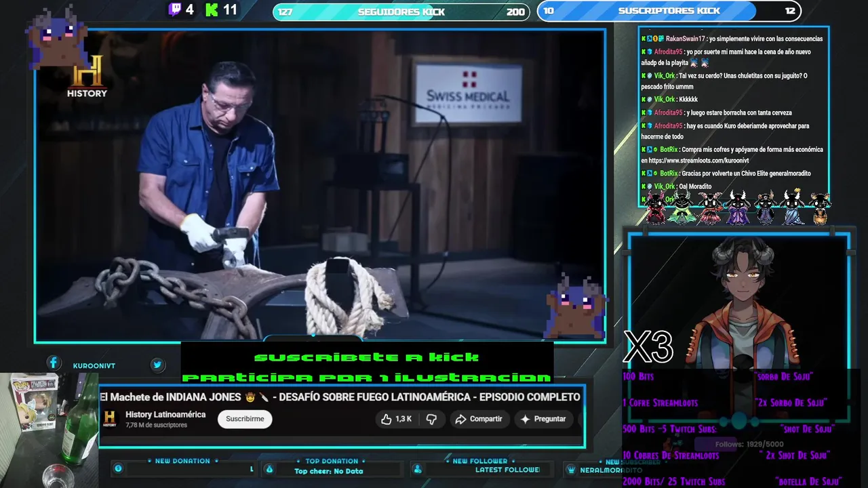868x488 pixels.
Task: Click the 'Top cheer: No Data' label
Action: [x=329, y=471]
